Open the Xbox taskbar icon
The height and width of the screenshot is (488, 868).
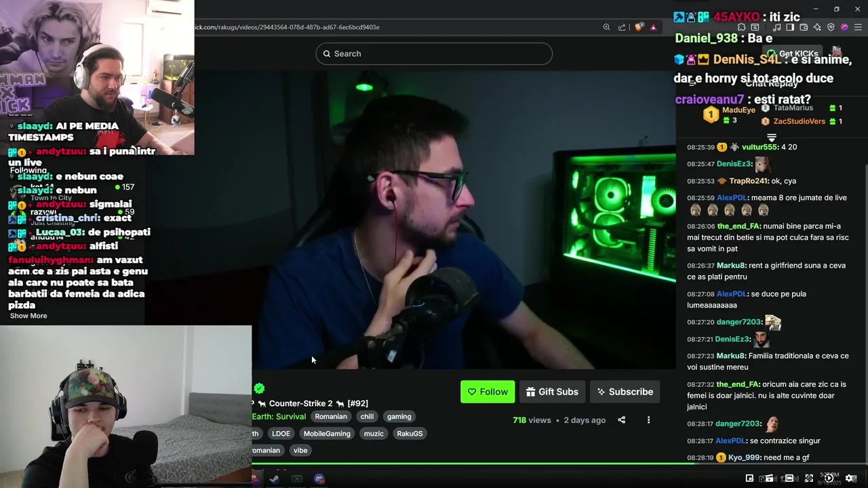[297, 479]
